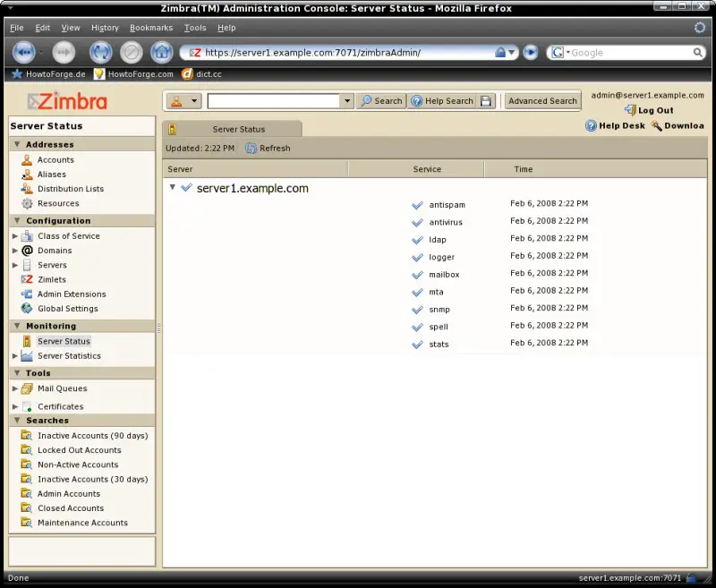The image size is (716, 588).
Task: Open the Firefox File menu
Action: [x=17, y=28]
